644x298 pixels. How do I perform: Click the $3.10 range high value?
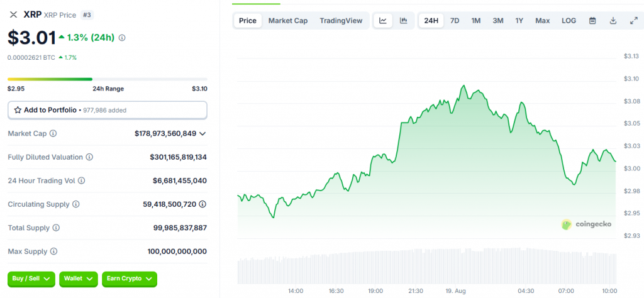[x=199, y=89]
